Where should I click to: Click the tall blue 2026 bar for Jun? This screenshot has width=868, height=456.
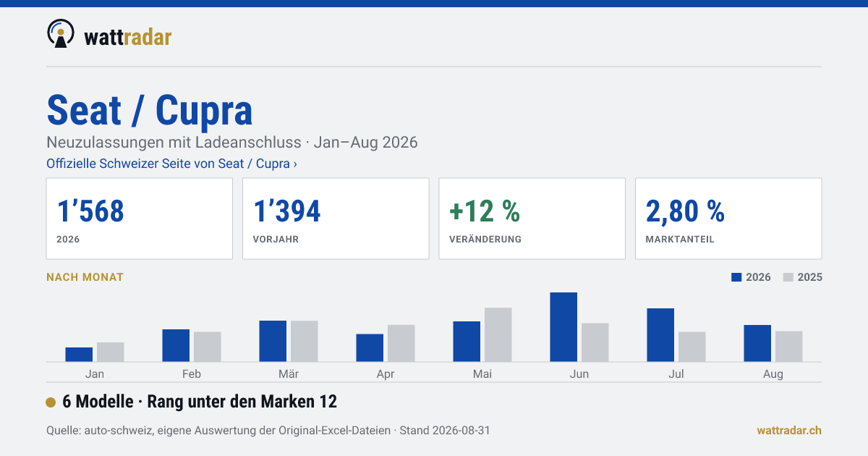point(563,327)
